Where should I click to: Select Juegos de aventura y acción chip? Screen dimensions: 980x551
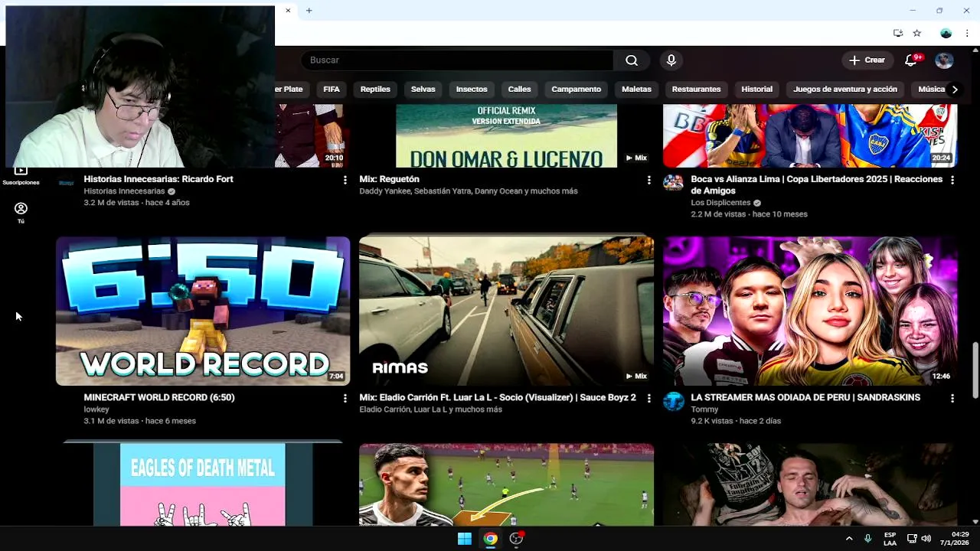tap(845, 90)
